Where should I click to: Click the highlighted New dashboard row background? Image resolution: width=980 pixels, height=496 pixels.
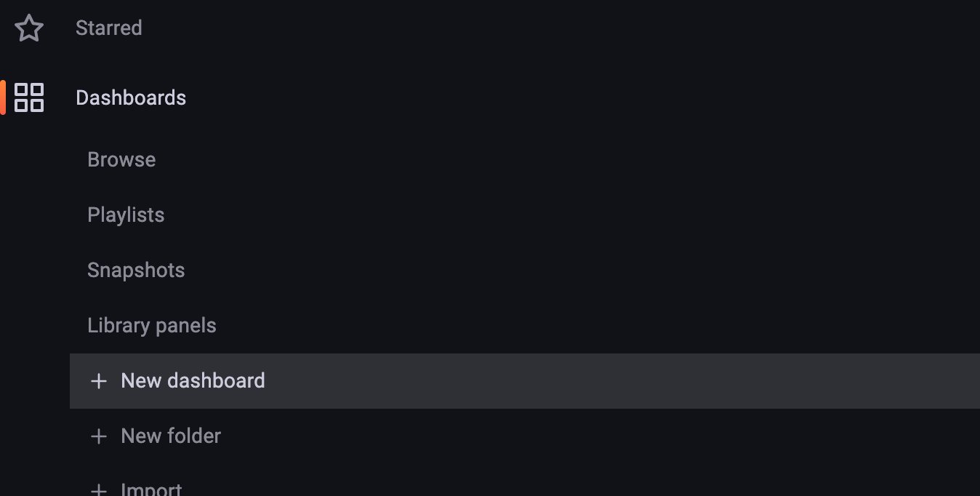click(525, 381)
